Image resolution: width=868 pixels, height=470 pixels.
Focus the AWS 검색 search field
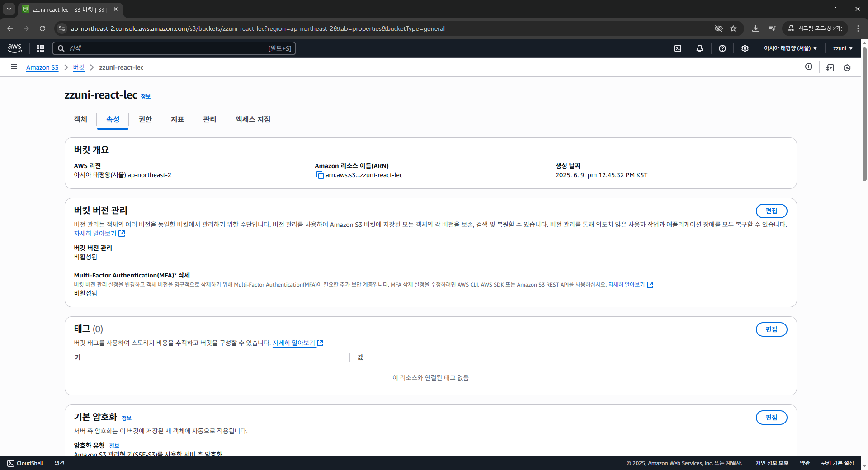(x=174, y=48)
